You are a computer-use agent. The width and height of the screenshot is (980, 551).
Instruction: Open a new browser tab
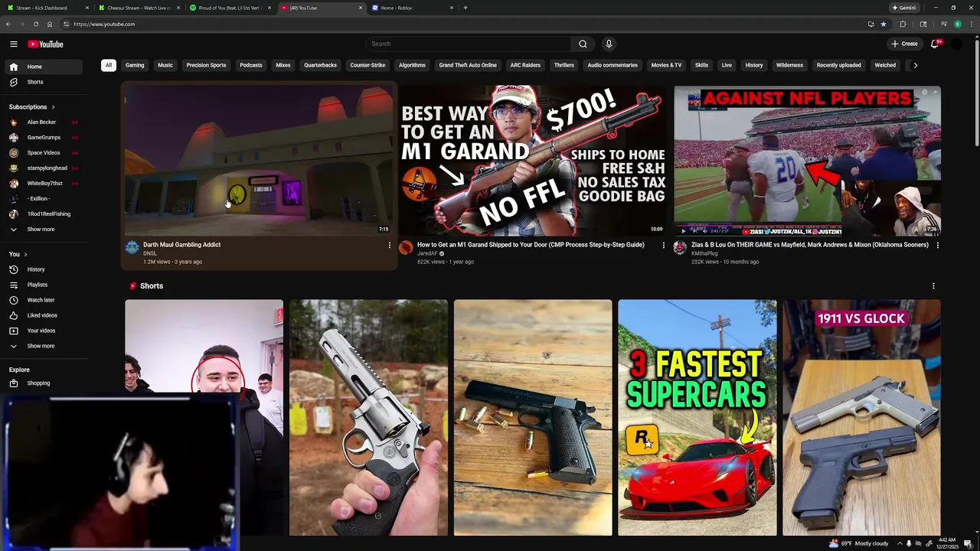[x=465, y=8]
